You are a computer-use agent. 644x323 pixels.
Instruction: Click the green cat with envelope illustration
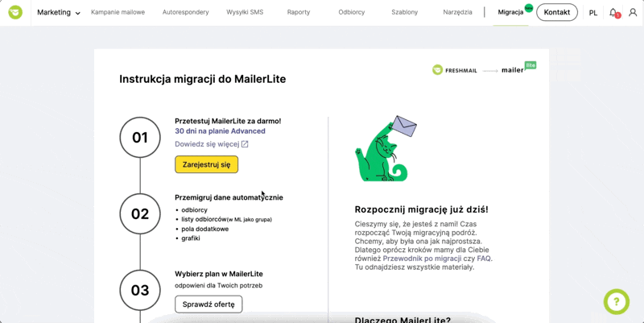[386, 149]
